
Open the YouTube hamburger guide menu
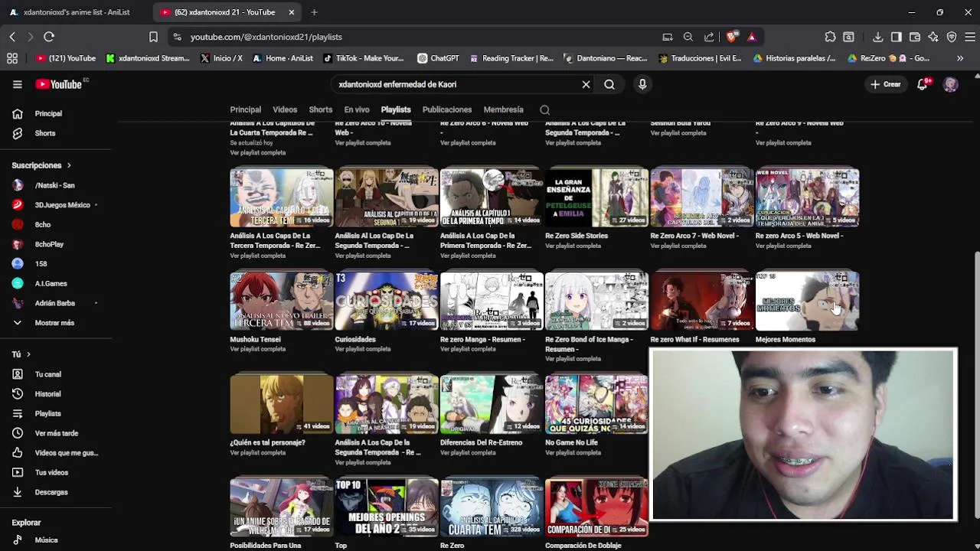[x=17, y=84]
